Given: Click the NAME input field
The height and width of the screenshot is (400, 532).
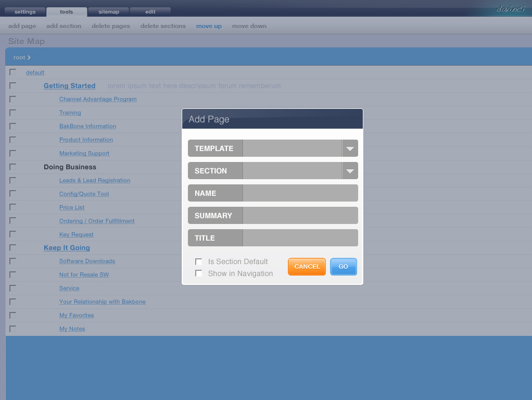Looking at the screenshot, I should pos(300,193).
